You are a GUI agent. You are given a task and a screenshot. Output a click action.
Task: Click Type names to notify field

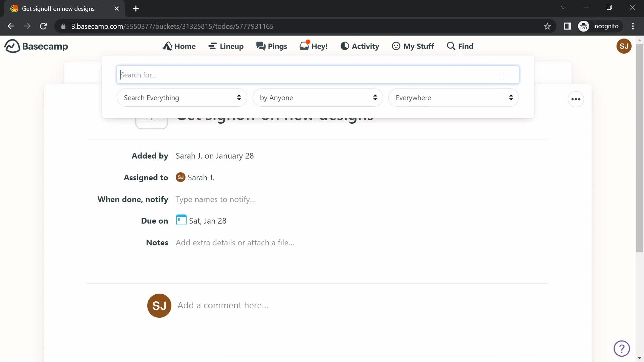click(x=215, y=199)
